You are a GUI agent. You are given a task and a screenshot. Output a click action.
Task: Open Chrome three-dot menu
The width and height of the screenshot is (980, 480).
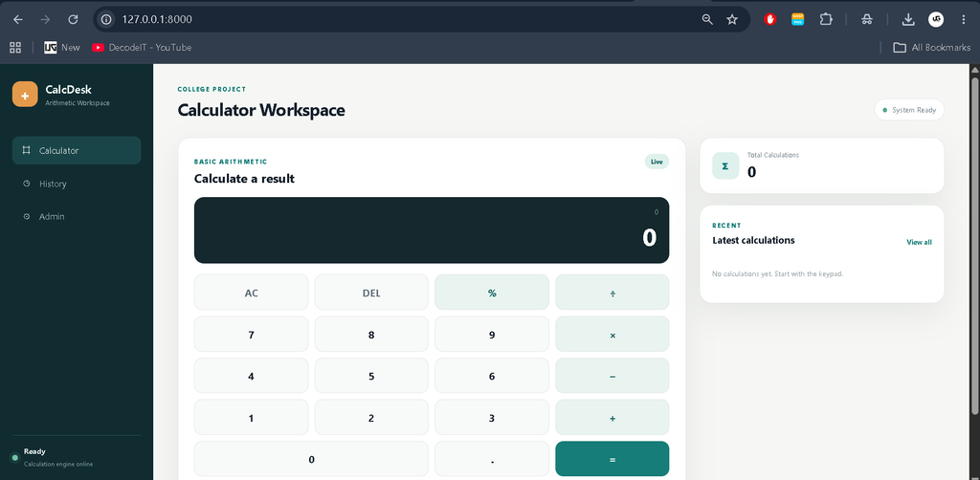(x=963, y=19)
